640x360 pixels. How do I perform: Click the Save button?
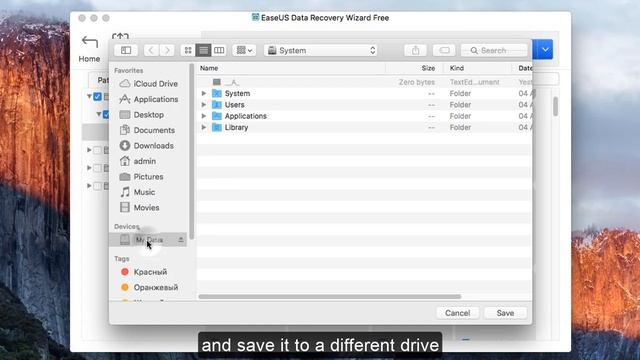coord(505,313)
